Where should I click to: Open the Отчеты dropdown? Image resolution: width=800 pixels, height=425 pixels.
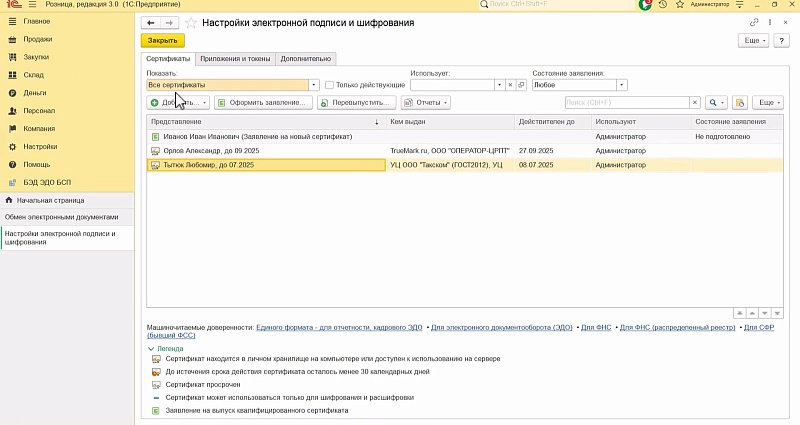click(426, 103)
